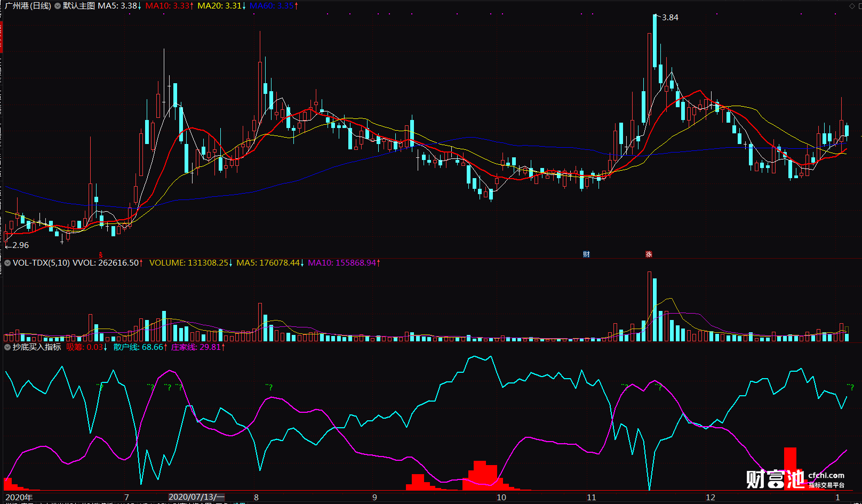862x504 pixels.
Task: Open the VOL-TDX indicator settings circle
Action: pyautogui.click(x=7, y=263)
